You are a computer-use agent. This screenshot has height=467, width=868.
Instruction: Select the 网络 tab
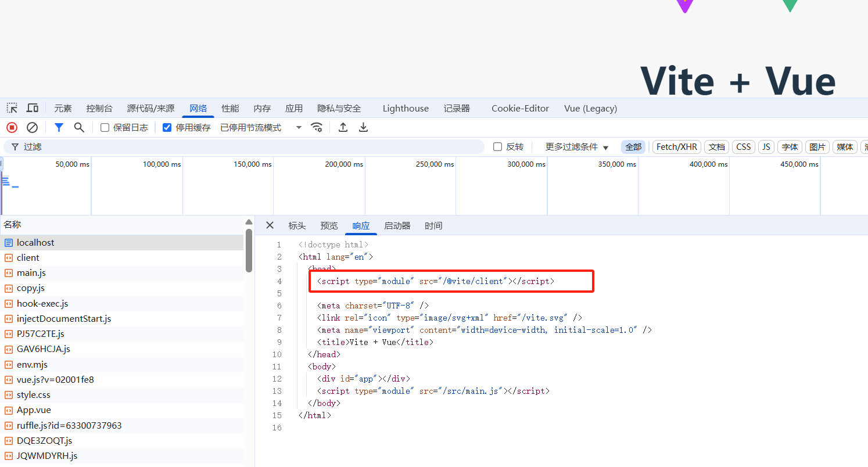[198, 108]
